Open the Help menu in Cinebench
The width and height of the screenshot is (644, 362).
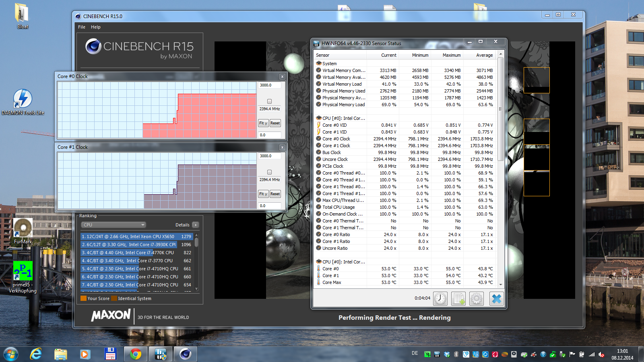96,27
